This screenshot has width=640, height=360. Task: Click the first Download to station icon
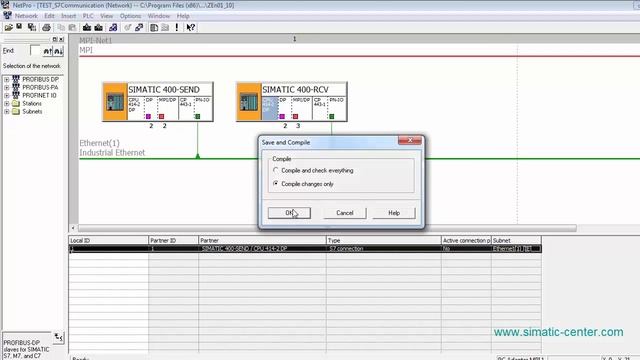pos(87,27)
